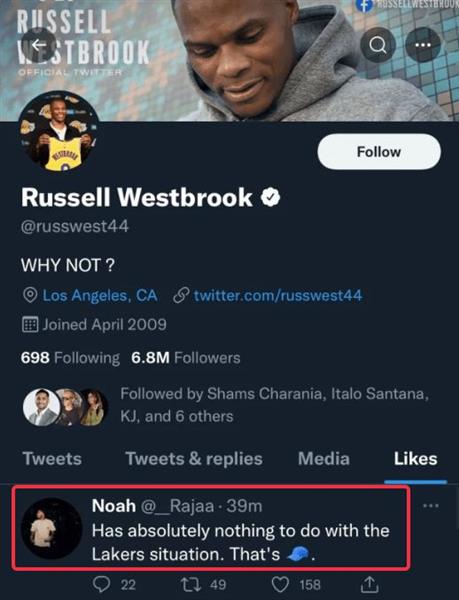Switch to the Media tab

pyautogui.click(x=324, y=459)
